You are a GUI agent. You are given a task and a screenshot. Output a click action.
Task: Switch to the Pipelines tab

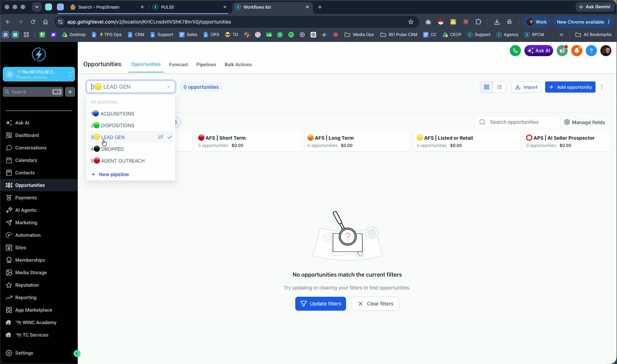(206, 64)
